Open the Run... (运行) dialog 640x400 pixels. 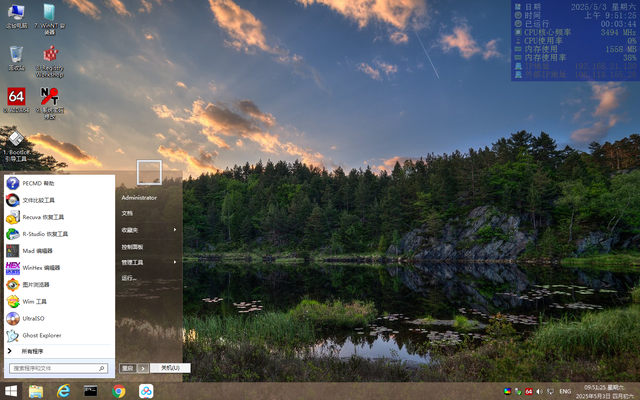click(129, 278)
